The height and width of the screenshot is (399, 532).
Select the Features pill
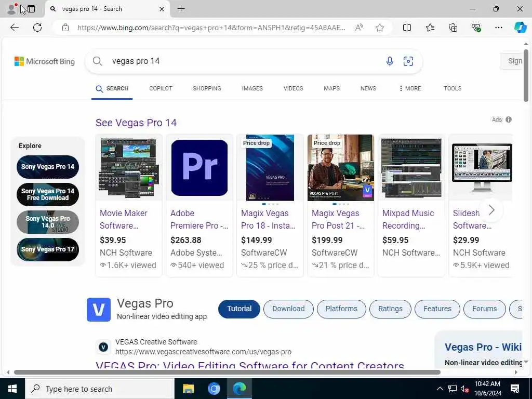point(437,309)
